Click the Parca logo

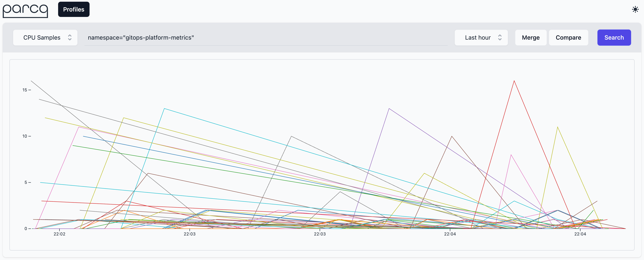25,10
